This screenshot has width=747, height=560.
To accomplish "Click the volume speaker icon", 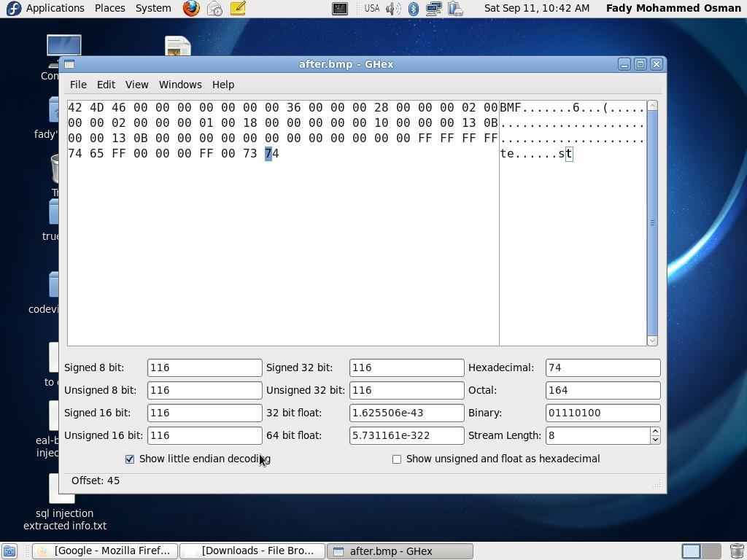I will coord(393,9).
